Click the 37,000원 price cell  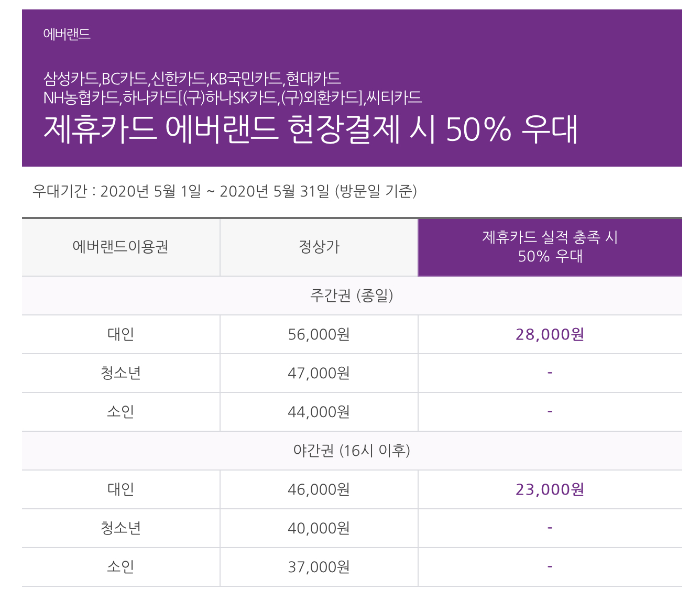coord(319,567)
